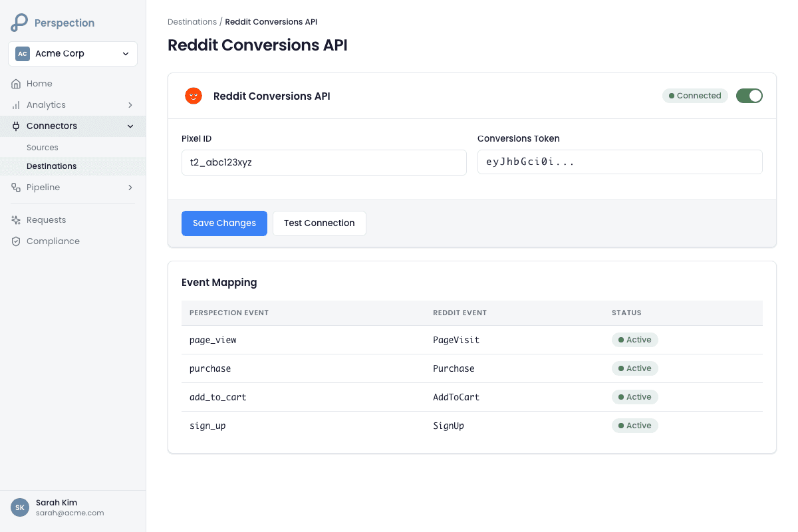Click the Test Connection button
The width and height of the screenshot is (798, 532).
tap(319, 223)
